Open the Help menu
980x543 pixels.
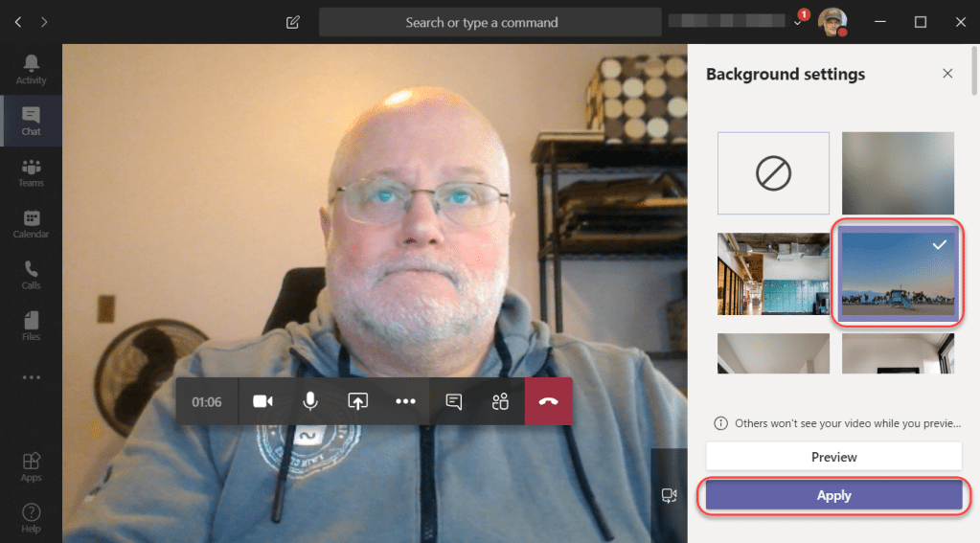tap(31, 518)
